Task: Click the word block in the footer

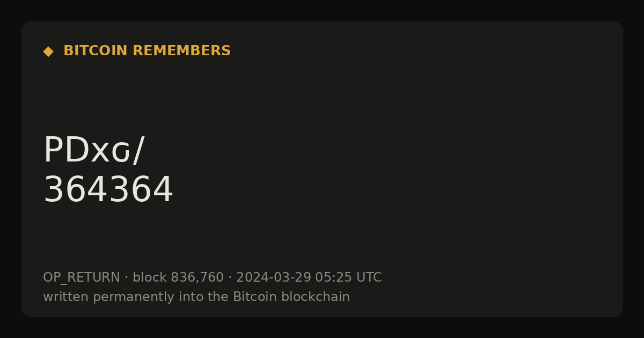Action: click(150, 278)
